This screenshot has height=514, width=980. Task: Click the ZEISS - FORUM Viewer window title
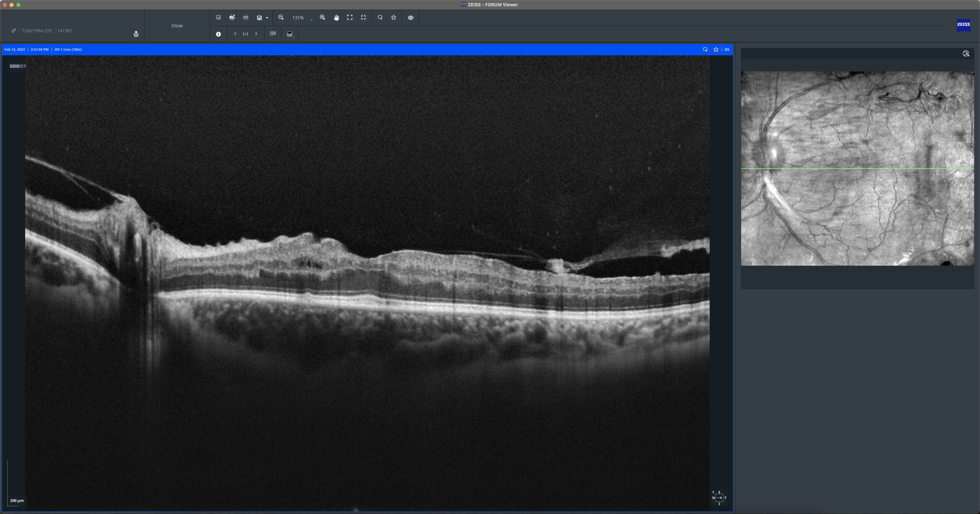493,5
